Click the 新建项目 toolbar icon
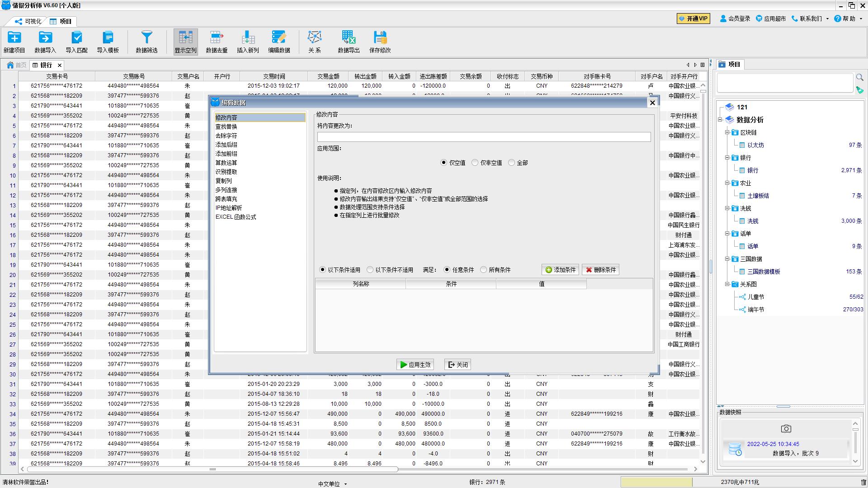This screenshot has width=868, height=488. [14, 42]
